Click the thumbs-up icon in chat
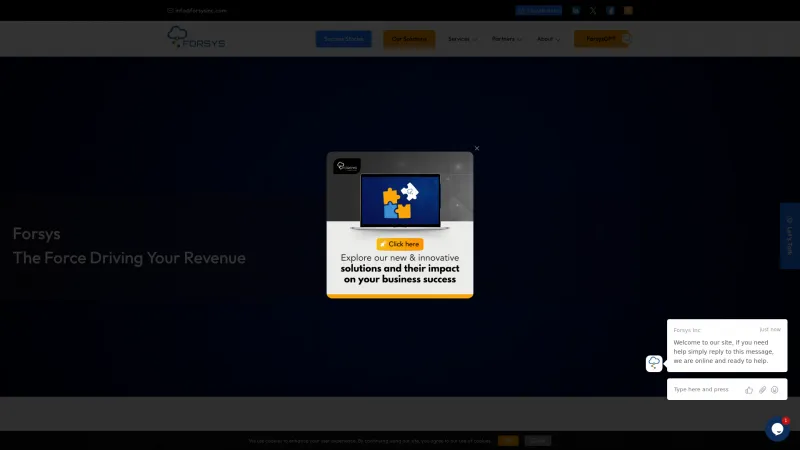This screenshot has width=800, height=450. pyautogui.click(x=749, y=390)
